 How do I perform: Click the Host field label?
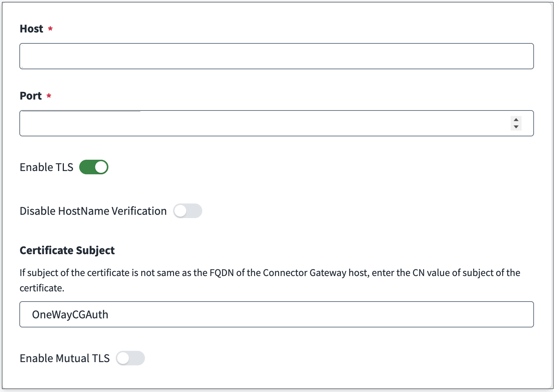tap(31, 29)
